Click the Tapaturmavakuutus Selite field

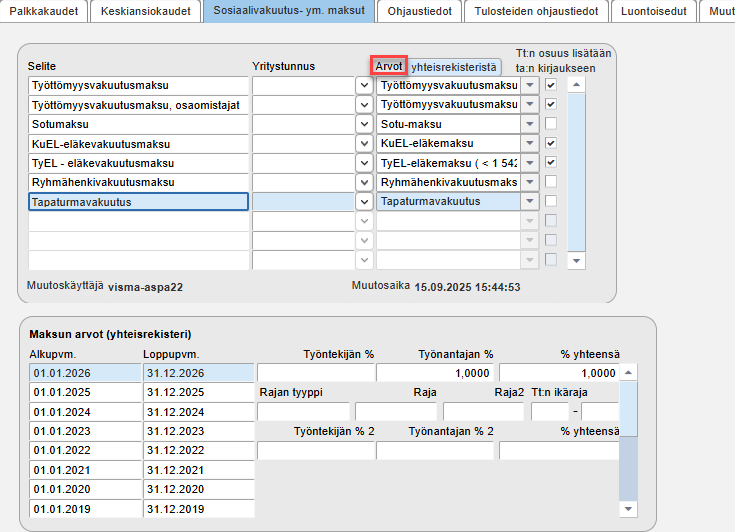(x=138, y=202)
